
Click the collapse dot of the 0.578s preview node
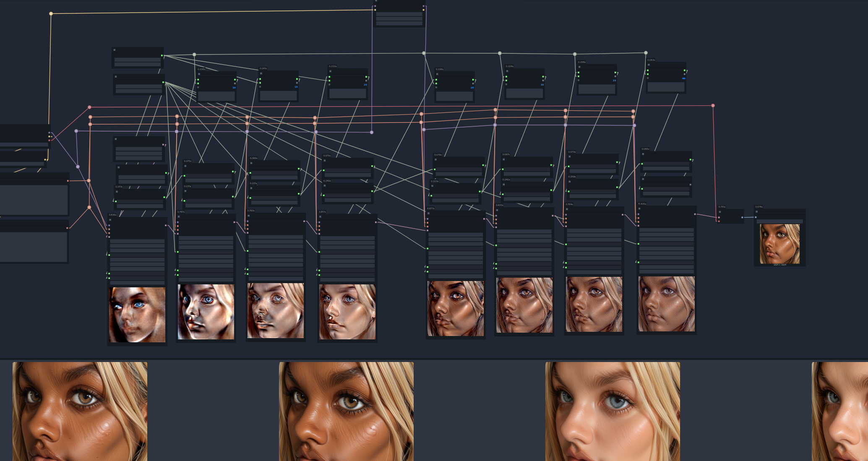click(x=757, y=212)
